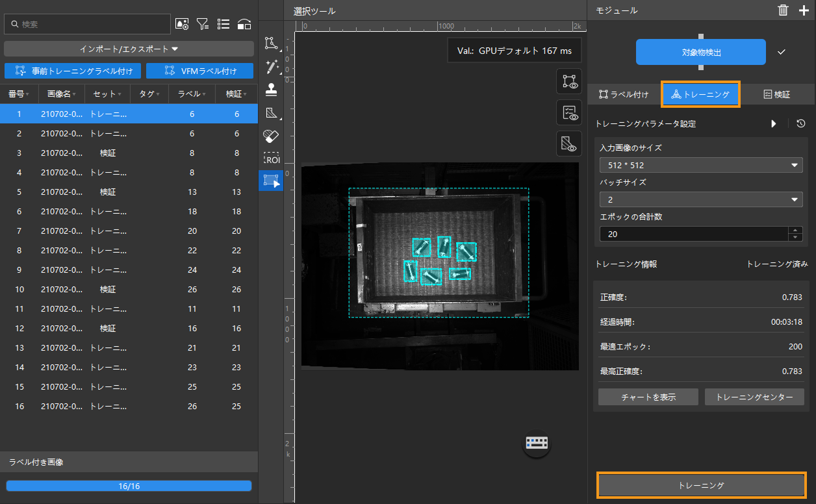Screen dimensions: 816x504
Task: Select the smart magic-wand labeling tool
Action: coord(271,67)
